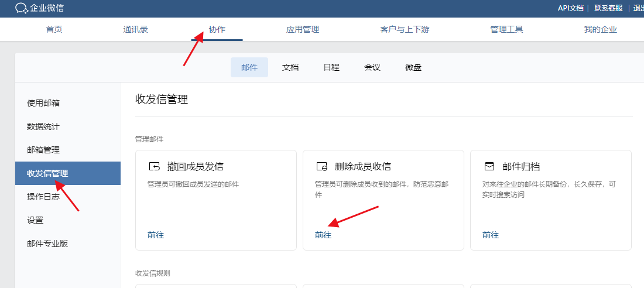Click the 删除成员收信 card icon
The image size is (644, 288).
click(321, 166)
